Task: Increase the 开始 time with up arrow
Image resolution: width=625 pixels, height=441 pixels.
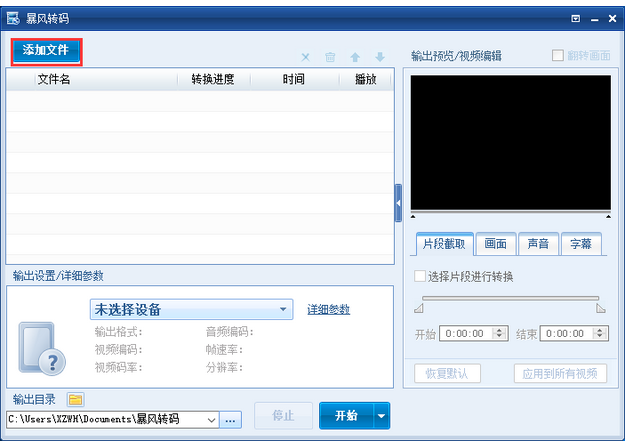Action: (x=499, y=330)
